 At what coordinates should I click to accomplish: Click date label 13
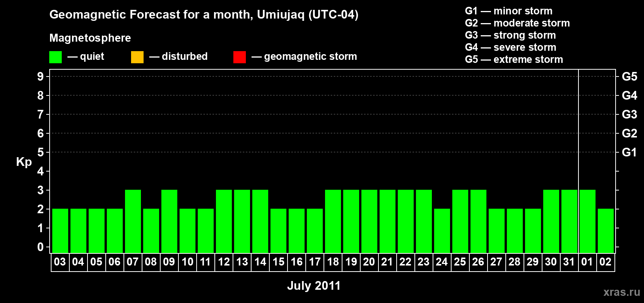pyautogui.click(x=242, y=262)
